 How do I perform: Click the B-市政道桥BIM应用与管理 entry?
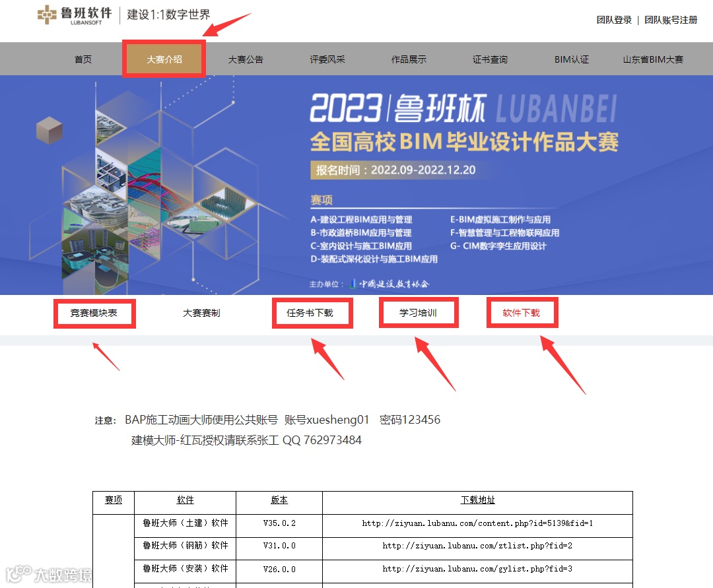361,233
